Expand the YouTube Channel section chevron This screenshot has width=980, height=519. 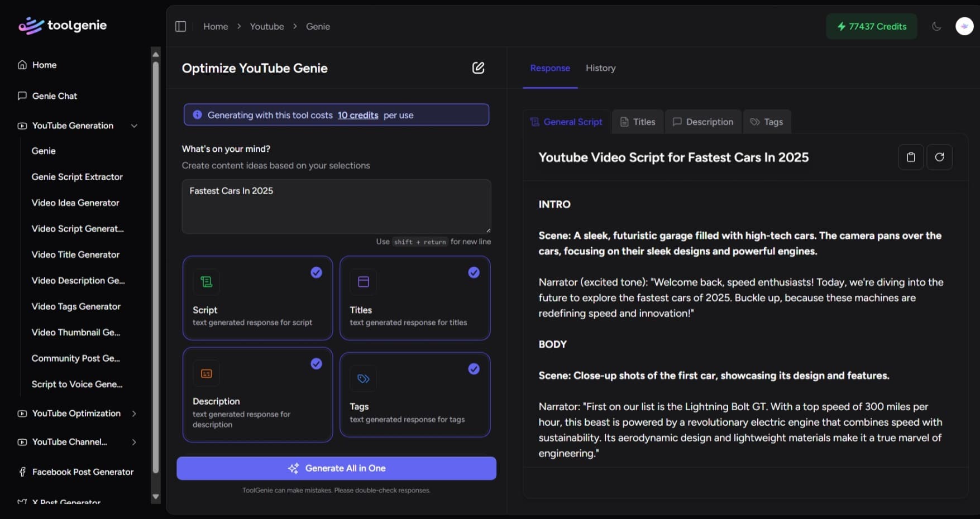(134, 442)
